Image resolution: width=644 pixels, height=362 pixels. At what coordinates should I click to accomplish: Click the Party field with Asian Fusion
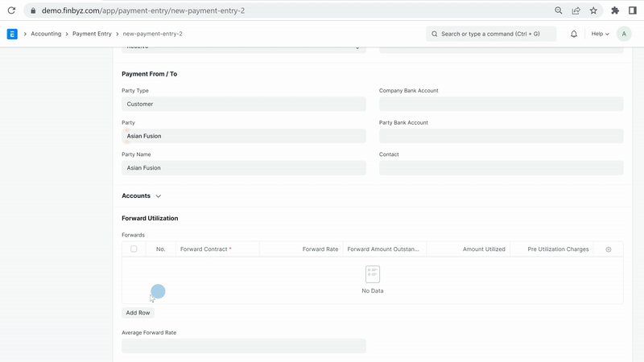point(243,136)
